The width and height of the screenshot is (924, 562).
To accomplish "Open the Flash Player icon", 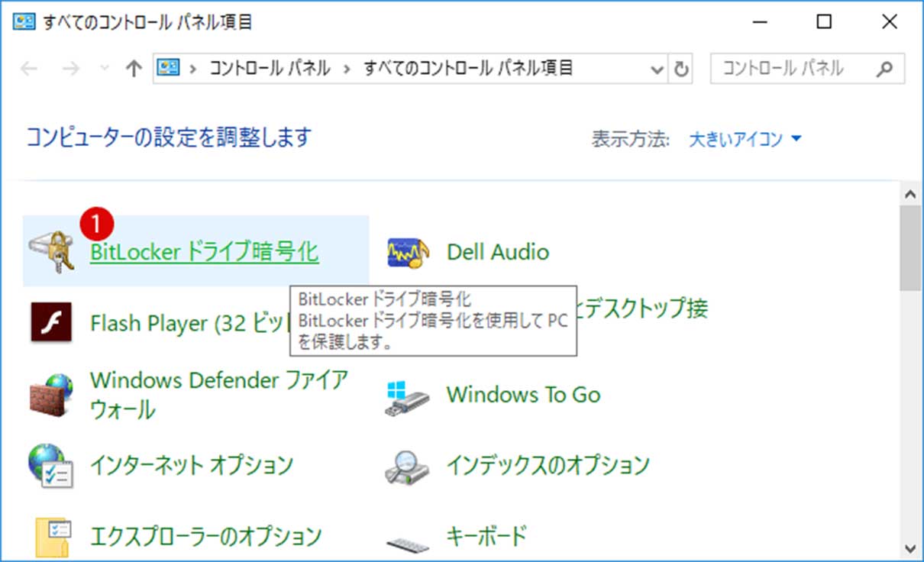I will 51,322.
